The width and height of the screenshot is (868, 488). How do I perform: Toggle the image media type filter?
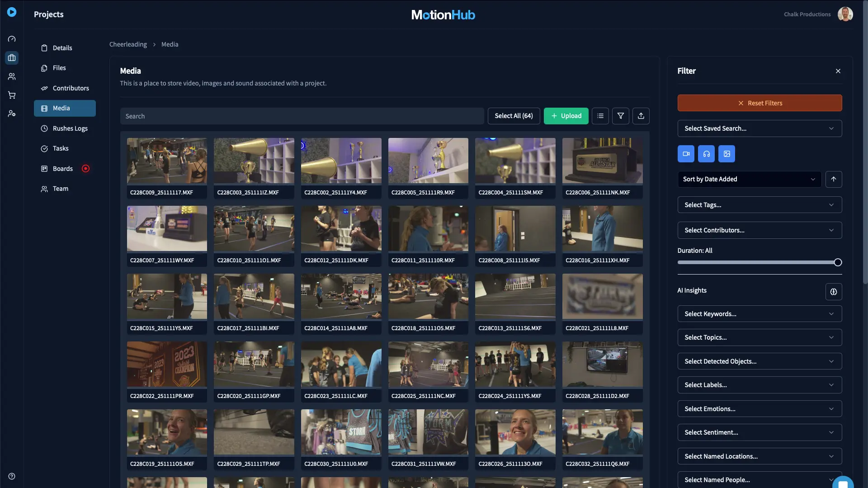(726, 154)
